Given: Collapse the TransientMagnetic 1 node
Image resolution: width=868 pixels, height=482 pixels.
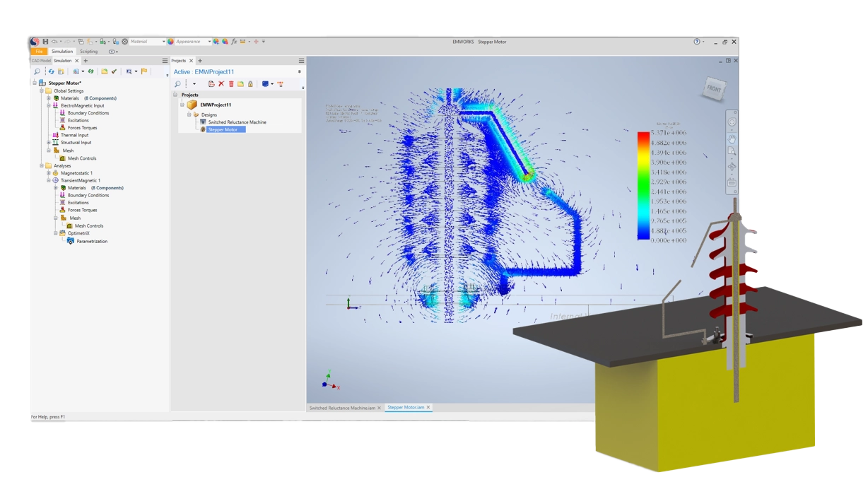Looking at the screenshot, I should [x=48, y=180].
